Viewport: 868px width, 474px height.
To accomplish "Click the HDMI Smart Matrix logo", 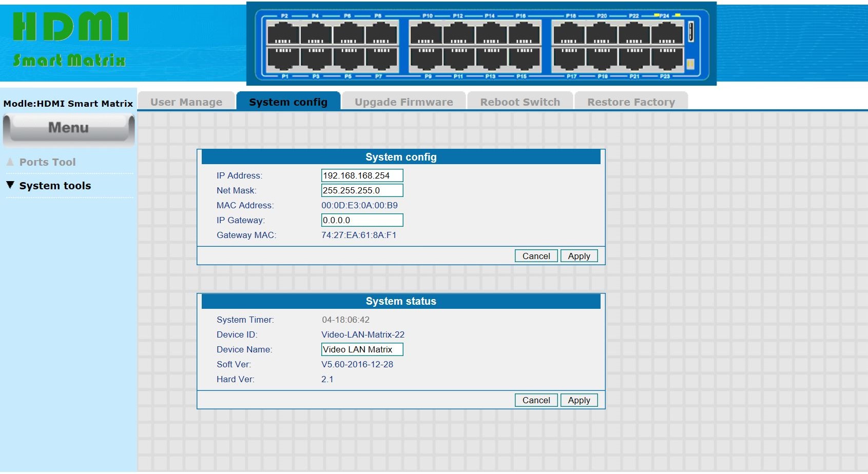I will click(70, 40).
